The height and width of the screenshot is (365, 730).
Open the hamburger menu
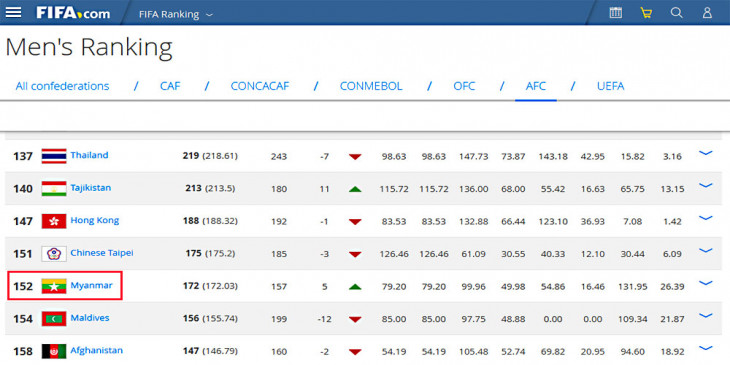tap(13, 13)
